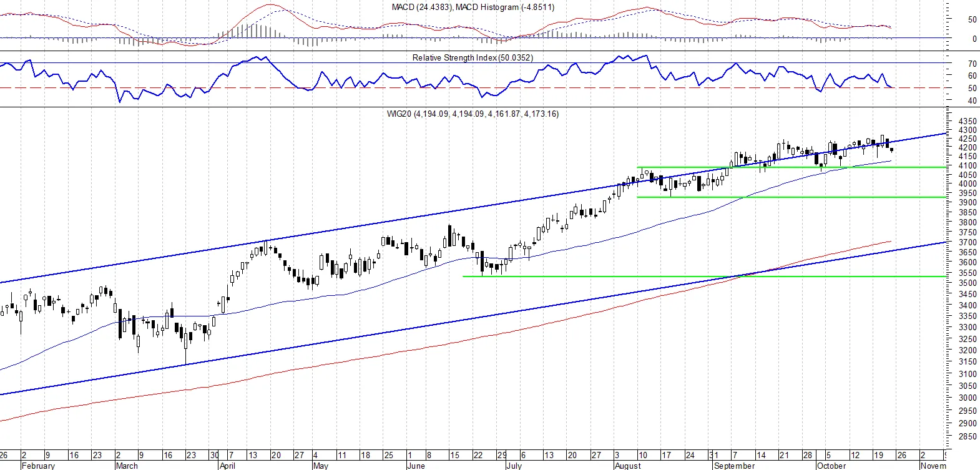Image resolution: width=980 pixels, height=470 pixels.
Task: Click the 3200 price axis label
Action: (x=968, y=350)
